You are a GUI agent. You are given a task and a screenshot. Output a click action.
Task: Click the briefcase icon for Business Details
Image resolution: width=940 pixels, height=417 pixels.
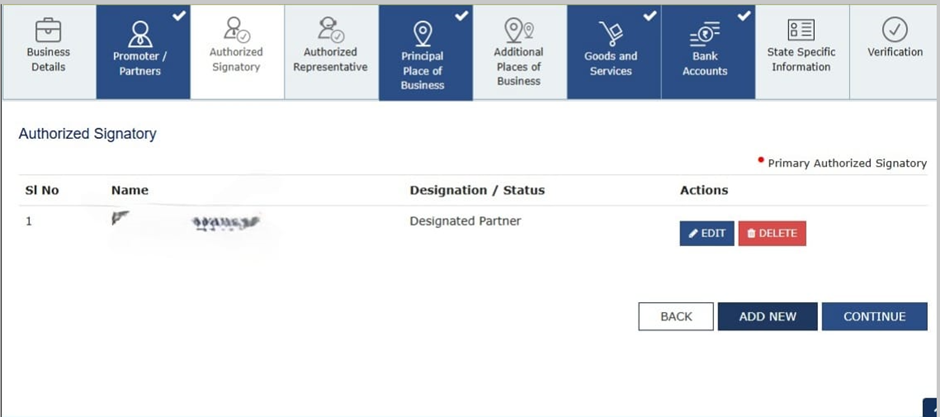[x=48, y=31]
